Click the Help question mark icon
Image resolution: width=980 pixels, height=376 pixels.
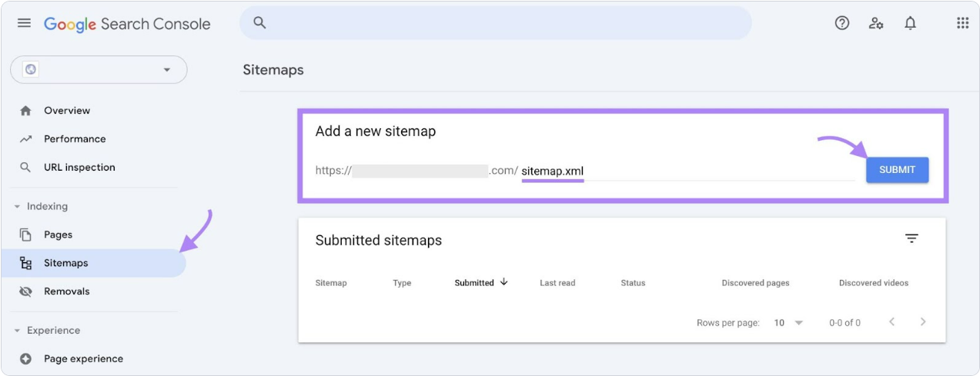click(x=842, y=23)
